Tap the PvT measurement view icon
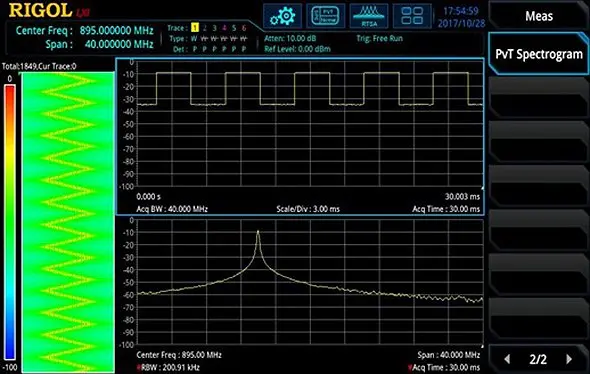Viewport: 590px width, 374px height. tap(326, 16)
